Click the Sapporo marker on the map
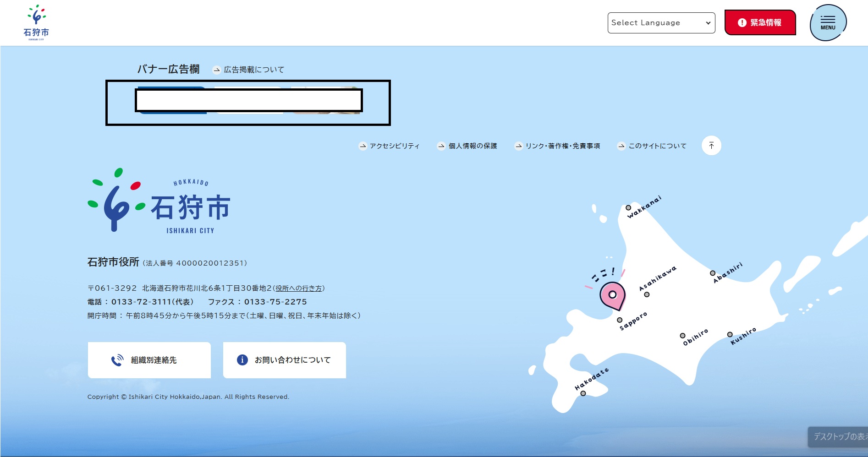 (x=620, y=320)
